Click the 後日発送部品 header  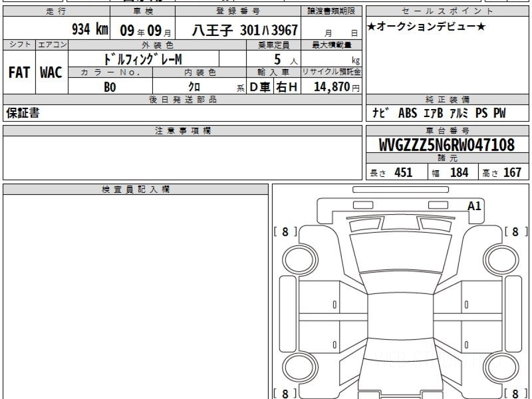[x=183, y=100]
